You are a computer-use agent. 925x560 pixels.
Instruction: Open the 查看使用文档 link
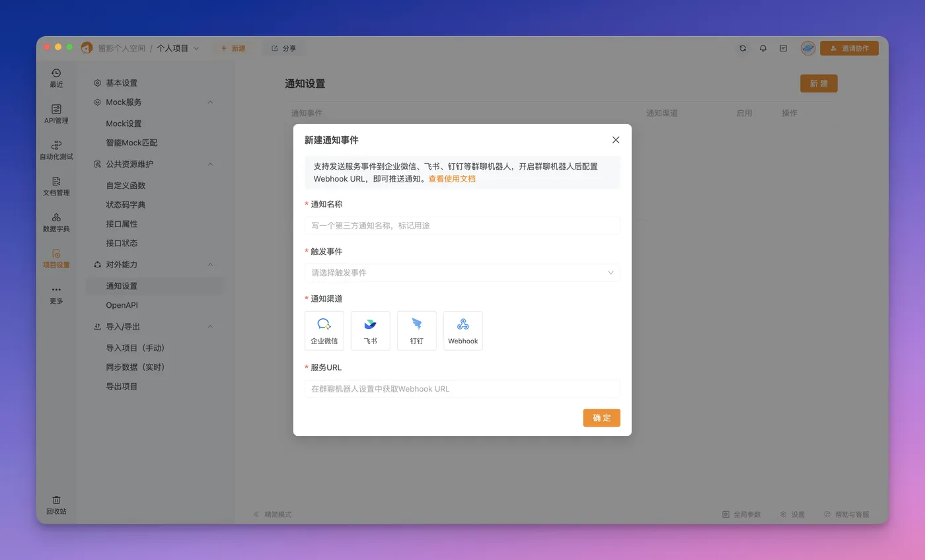(452, 179)
